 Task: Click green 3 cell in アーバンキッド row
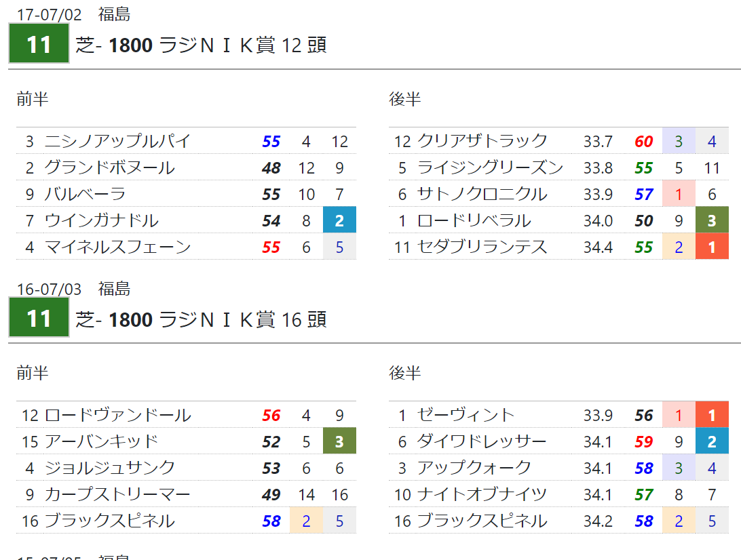[x=339, y=442]
